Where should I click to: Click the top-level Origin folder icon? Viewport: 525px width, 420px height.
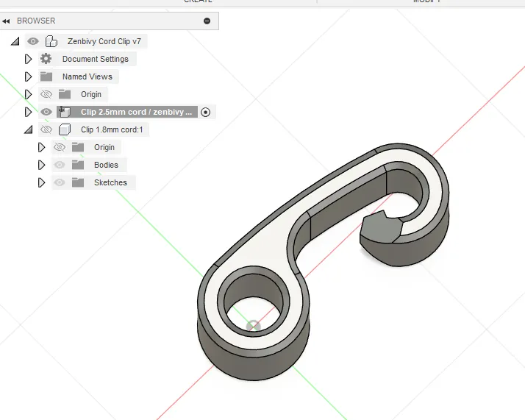[x=65, y=94]
